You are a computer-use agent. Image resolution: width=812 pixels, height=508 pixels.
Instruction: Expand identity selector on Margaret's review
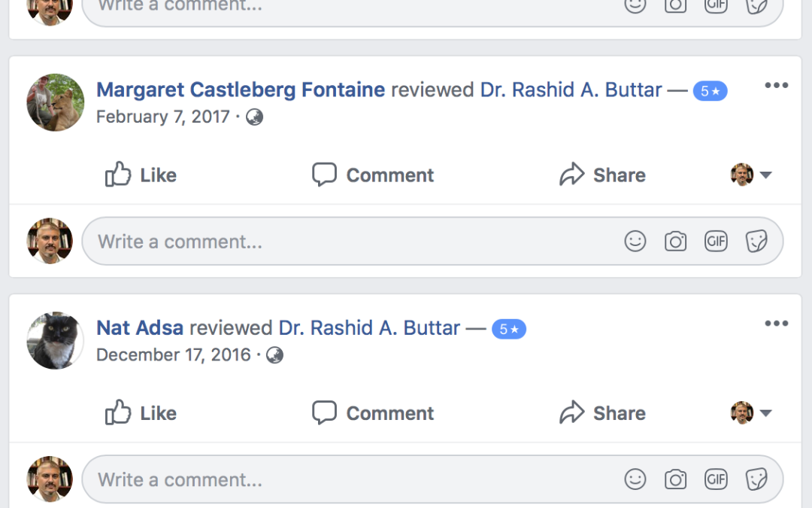[752, 175]
